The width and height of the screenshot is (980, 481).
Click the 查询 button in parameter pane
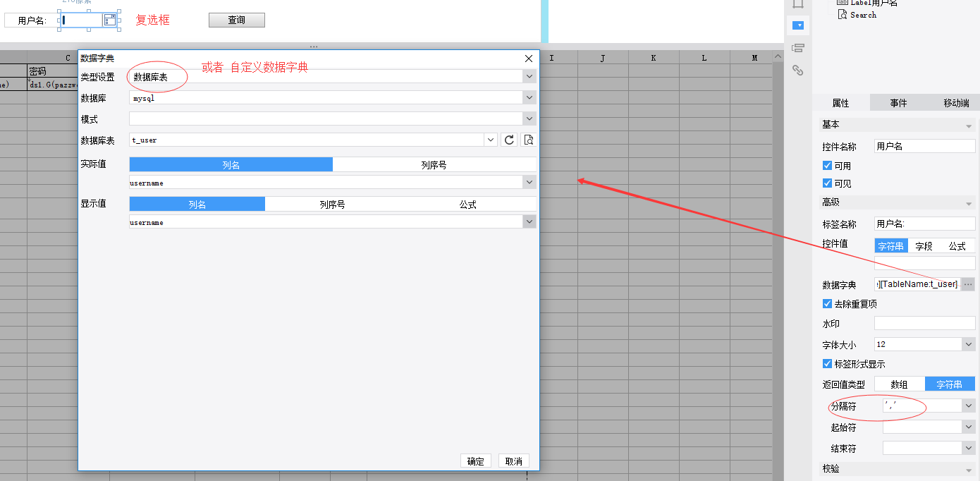pyautogui.click(x=237, y=20)
